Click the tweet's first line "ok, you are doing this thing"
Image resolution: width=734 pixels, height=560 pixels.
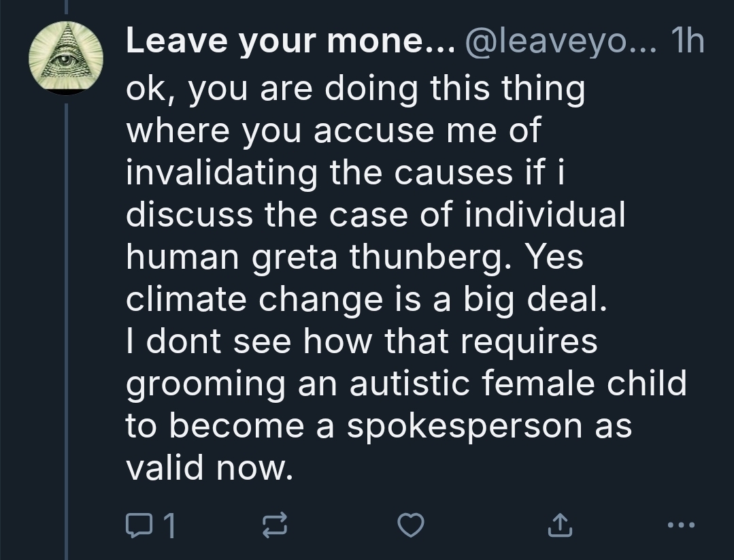click(354, 90)
